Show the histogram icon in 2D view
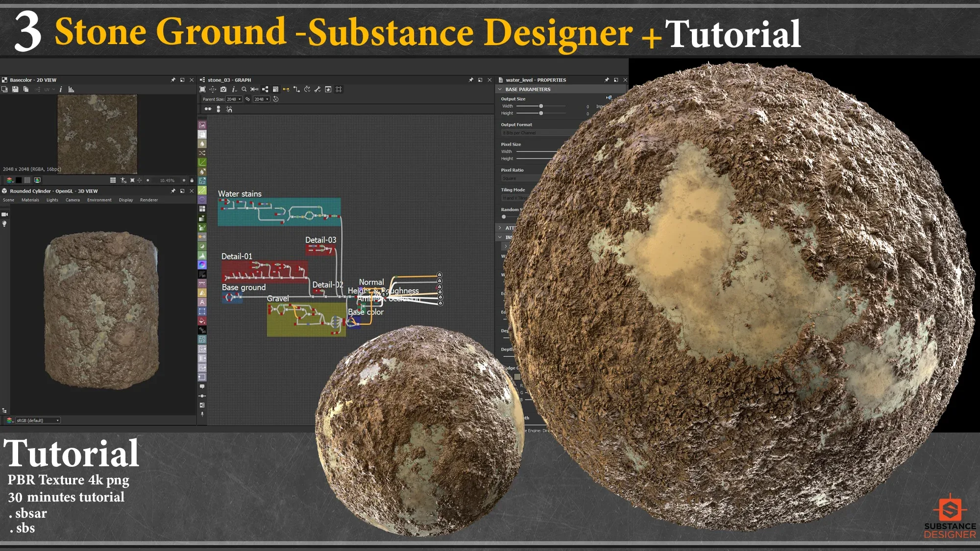This screenshot has height=551, width=980. (71, 89)
